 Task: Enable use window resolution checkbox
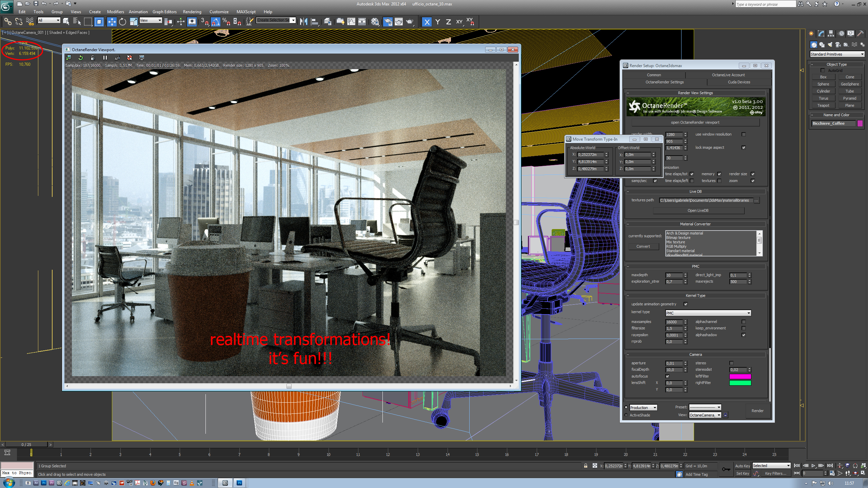(744, 134)
